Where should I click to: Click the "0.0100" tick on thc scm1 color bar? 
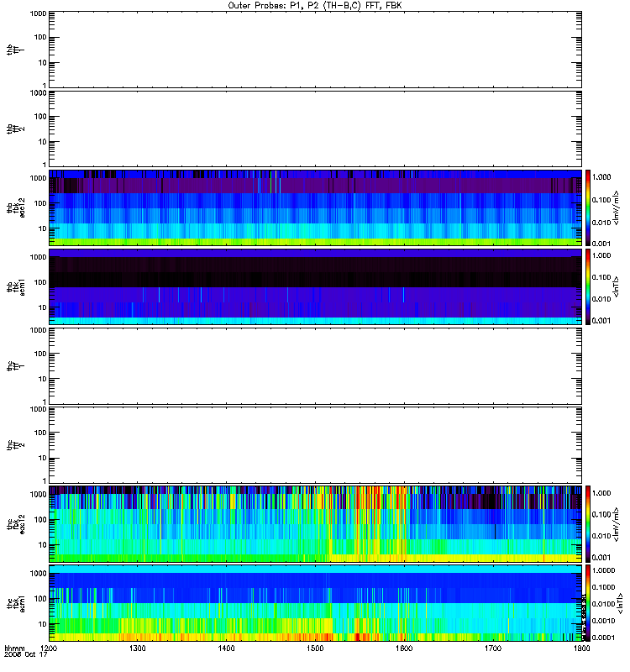pyautogui.click(x=603, y=604)
